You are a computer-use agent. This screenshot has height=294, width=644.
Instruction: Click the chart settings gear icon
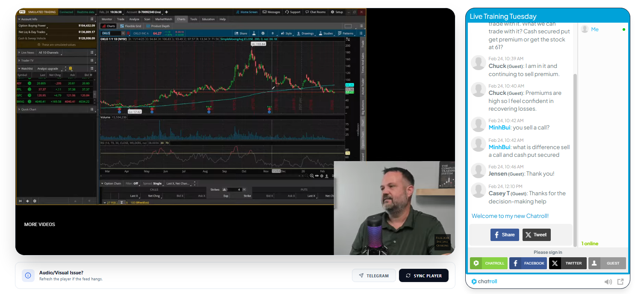coord(263,33)
